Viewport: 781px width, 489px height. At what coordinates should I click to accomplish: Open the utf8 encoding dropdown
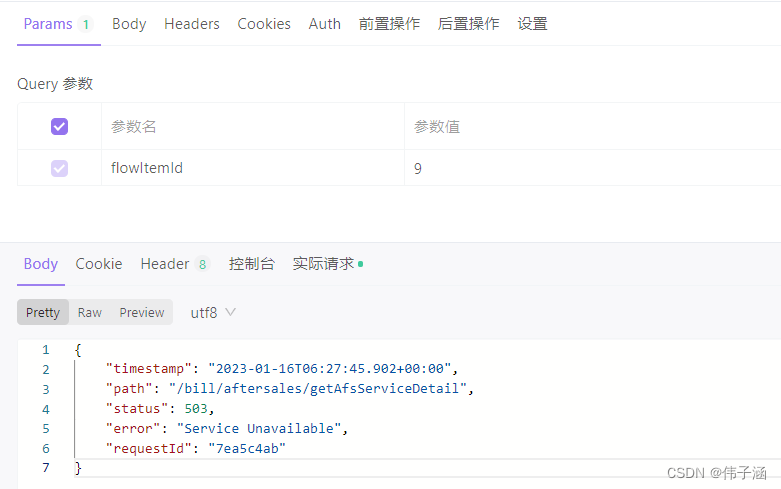click(x=213, y=313)
